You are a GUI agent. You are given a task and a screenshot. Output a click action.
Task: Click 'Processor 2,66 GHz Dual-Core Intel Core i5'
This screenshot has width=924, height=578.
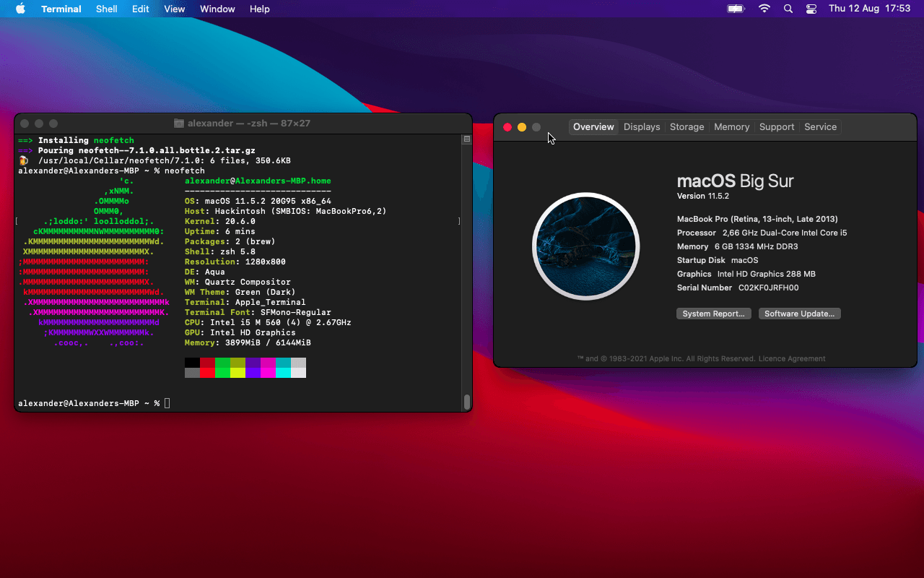coord(762,233)
